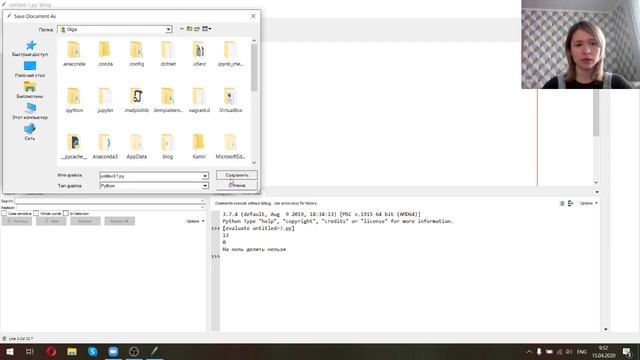640x360 pixels.
Task: Expand the file type Python dropdown
Action: click(205, 186)
